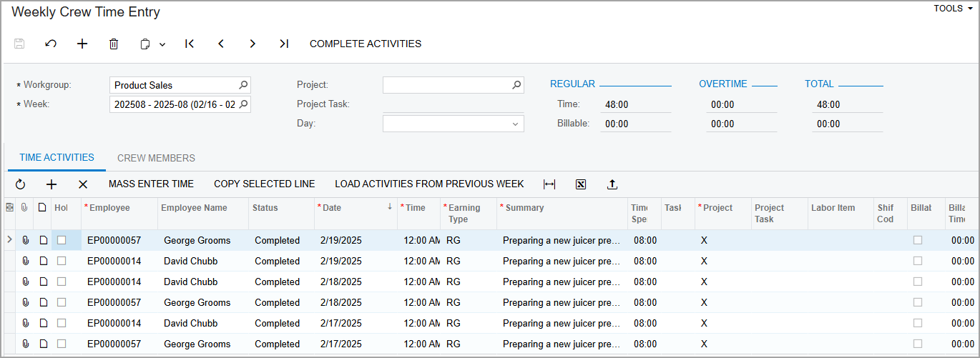Export the grid to Excel
The width and height of the screenshot is (980, 358).
tap(581, 184)
